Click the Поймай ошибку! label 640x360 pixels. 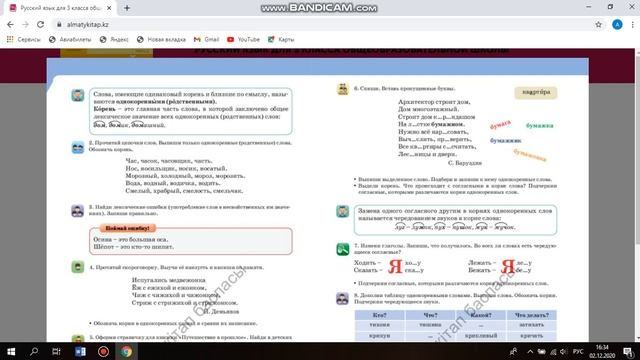127,228
